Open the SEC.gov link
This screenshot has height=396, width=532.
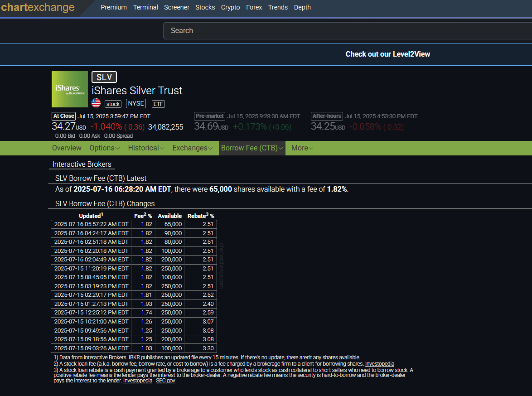165,381
